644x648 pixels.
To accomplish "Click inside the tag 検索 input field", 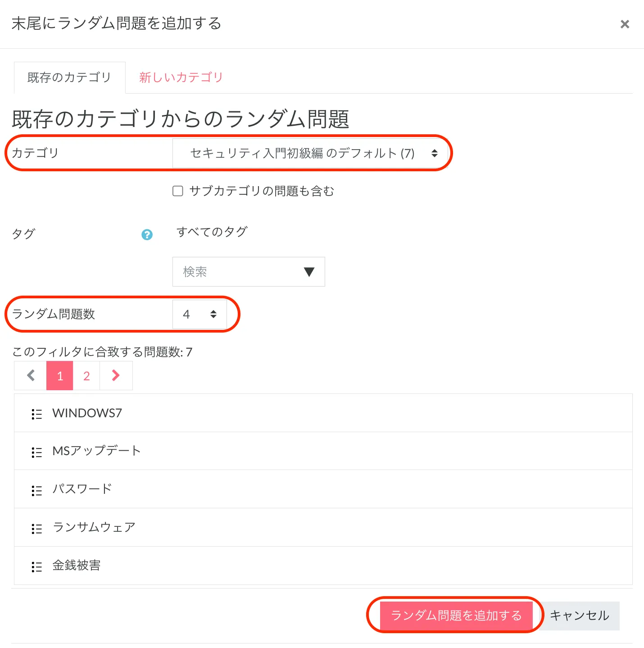I will (x=234, y=272).
